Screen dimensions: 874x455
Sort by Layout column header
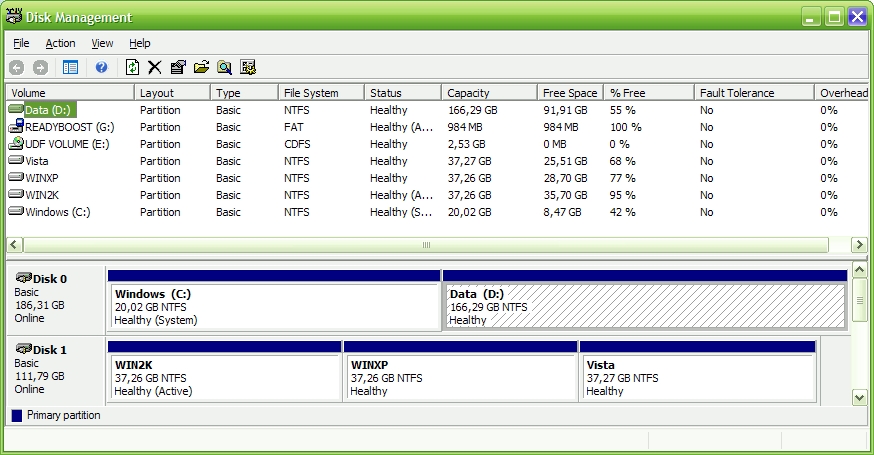172,93
